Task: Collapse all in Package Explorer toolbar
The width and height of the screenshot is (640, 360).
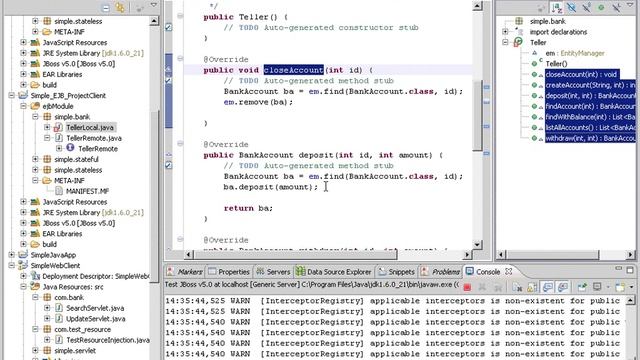Action: (x=105, y=8)
